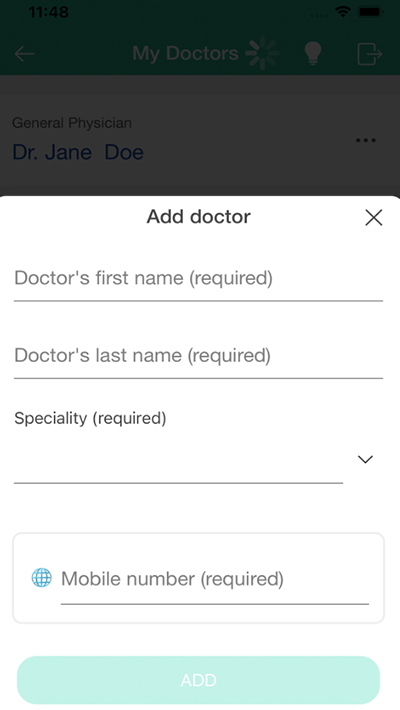Tap the ADD button

[198, 680]
